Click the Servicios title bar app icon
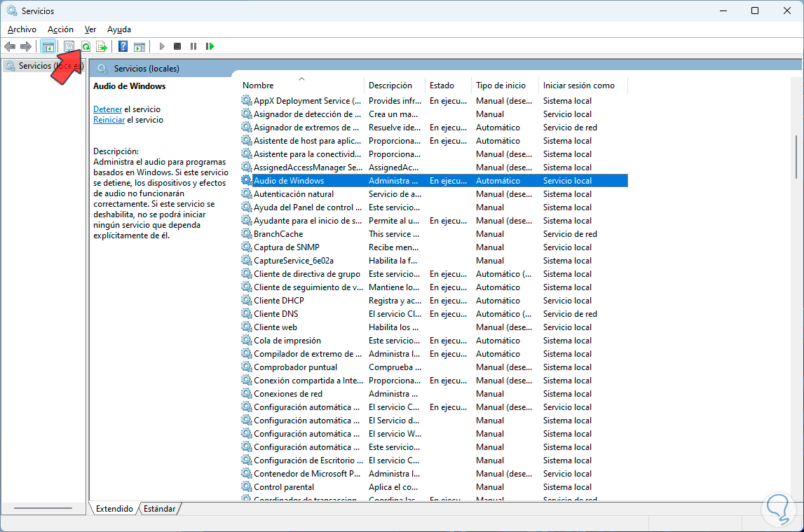The image size is (804, 532). [11, 11]
